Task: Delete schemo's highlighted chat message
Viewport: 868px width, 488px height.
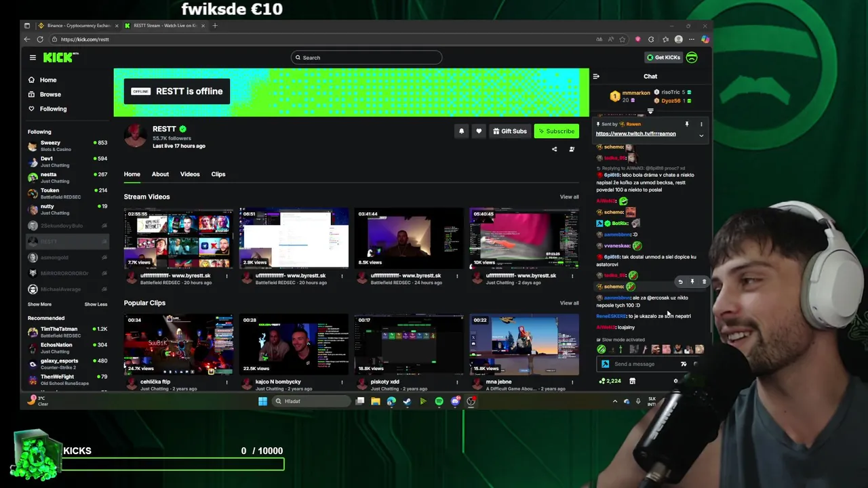Action: 704,281
